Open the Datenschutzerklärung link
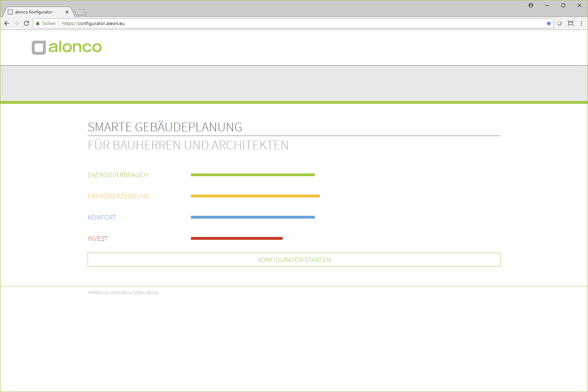Viewport: 588px width, 392px height. coord(134,293)
